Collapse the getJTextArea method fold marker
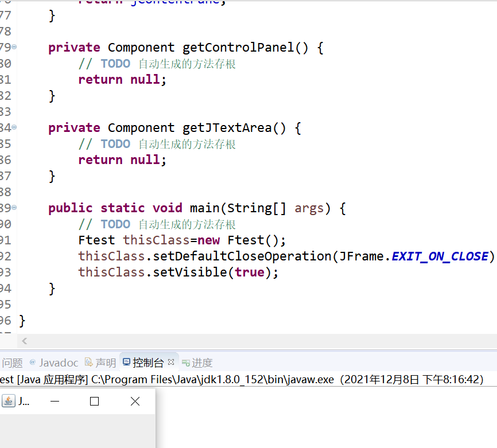The height and width of the screenshot is (448, 497). pos(14,127)
